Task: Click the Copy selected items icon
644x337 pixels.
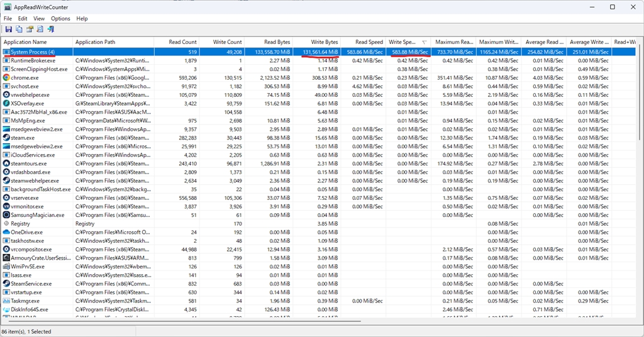Action: click(19, 30)
